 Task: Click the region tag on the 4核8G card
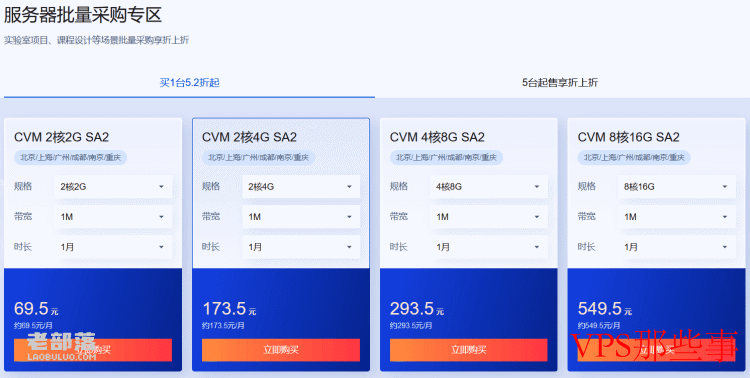click(446, 157)
